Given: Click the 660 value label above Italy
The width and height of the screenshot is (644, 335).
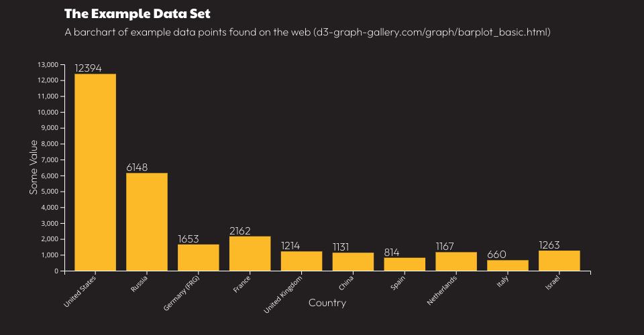Looking at the screenshot, I should coord(496,255).
